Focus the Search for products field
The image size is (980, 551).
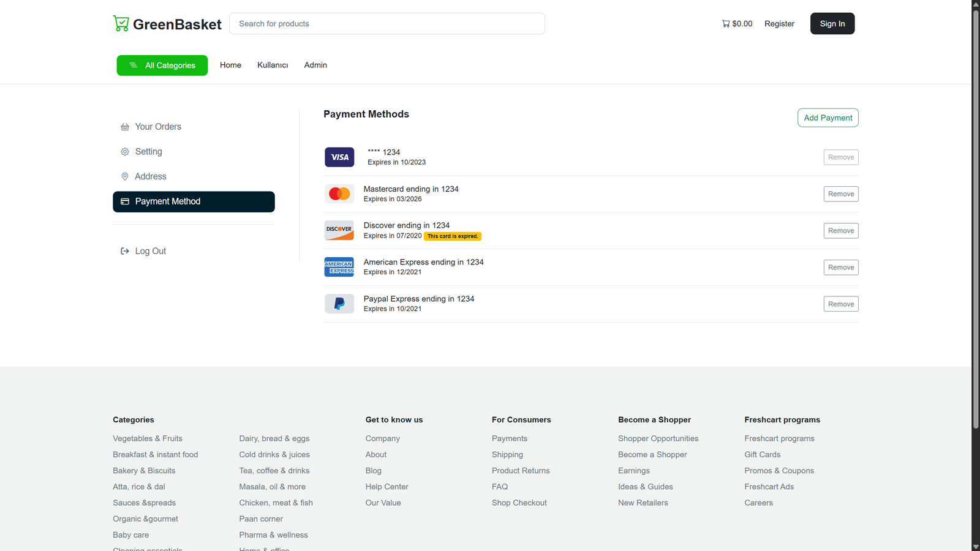click(x=387, y=24)
